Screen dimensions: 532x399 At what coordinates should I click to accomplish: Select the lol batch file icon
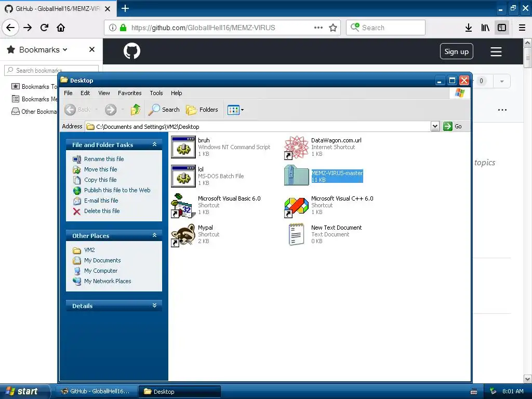tap(183, 177)
